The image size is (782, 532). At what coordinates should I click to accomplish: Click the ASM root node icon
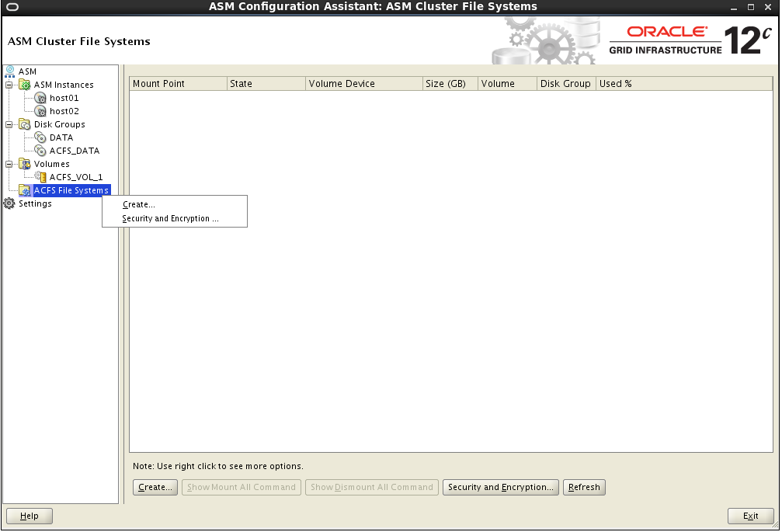coord(9,71)
